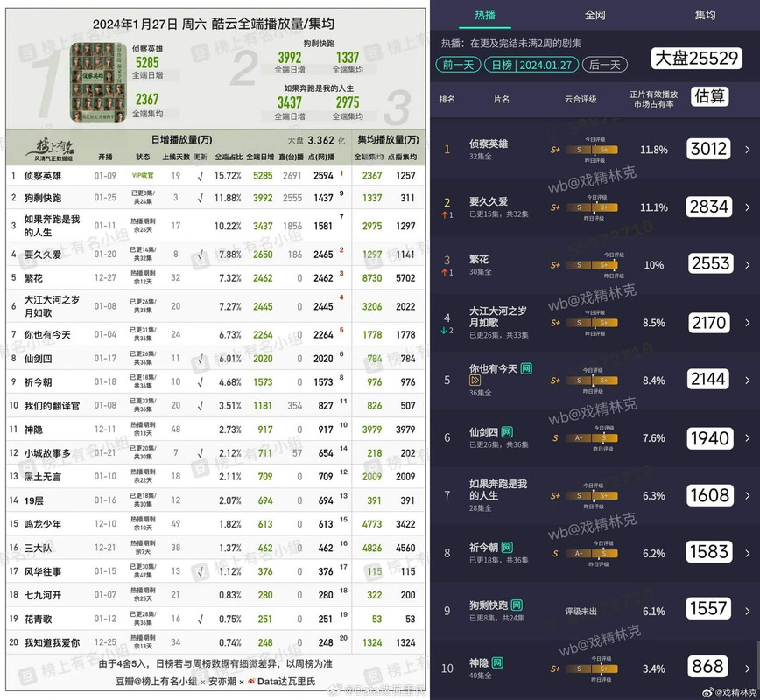760x700 pixels.
Task: Click the estimate value 3012
Action: (x=708, y=149)
